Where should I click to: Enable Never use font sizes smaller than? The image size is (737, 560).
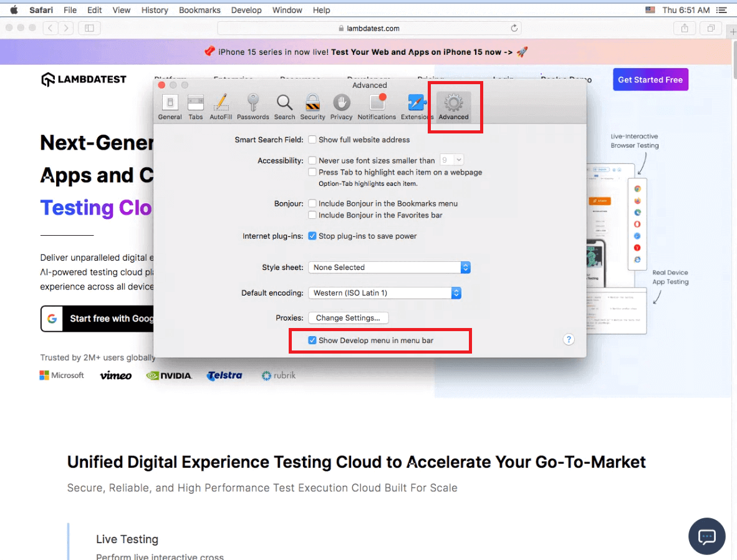point(312,160)
